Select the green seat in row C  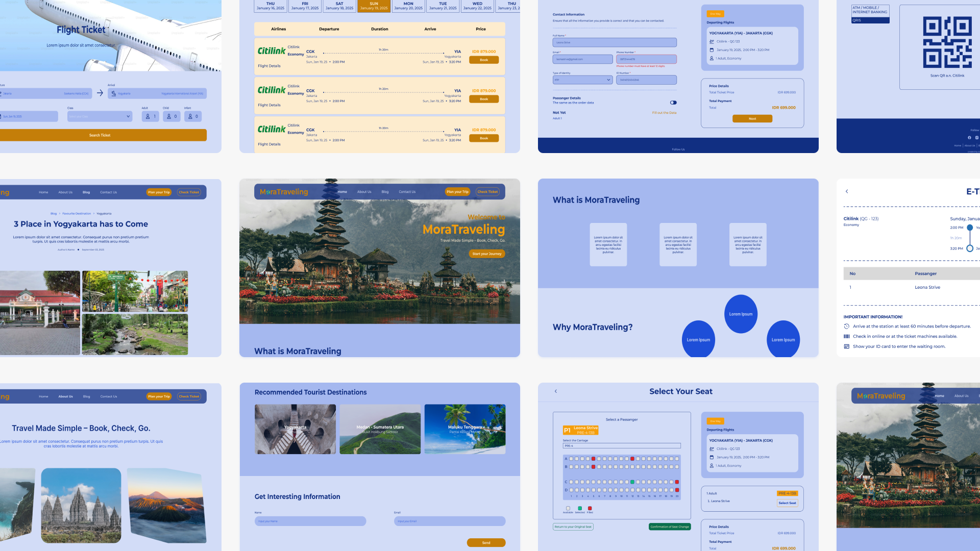click(632, 482)
